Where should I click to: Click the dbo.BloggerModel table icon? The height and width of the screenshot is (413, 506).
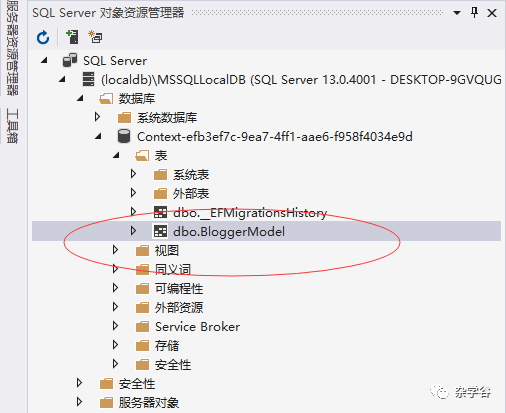click(x=160, y=231)
